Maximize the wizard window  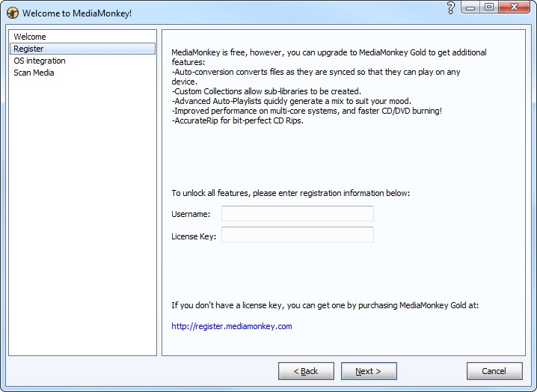(489, 7)
